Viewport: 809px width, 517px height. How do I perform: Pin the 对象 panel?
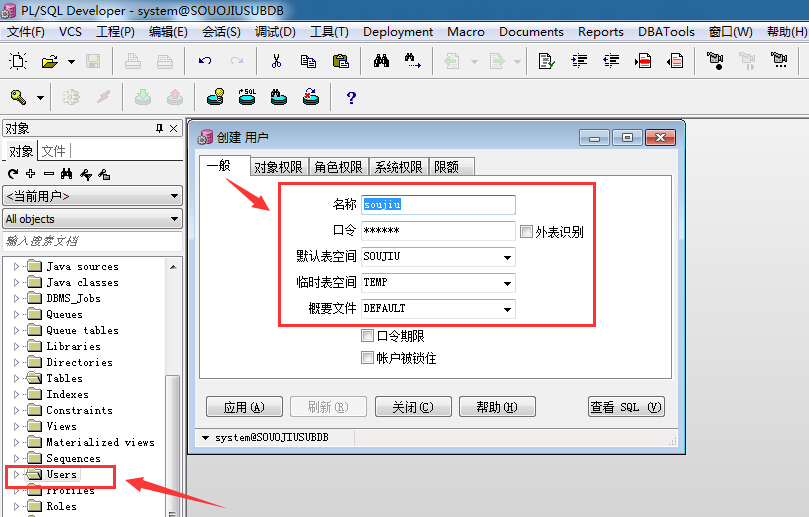point(159,128)
